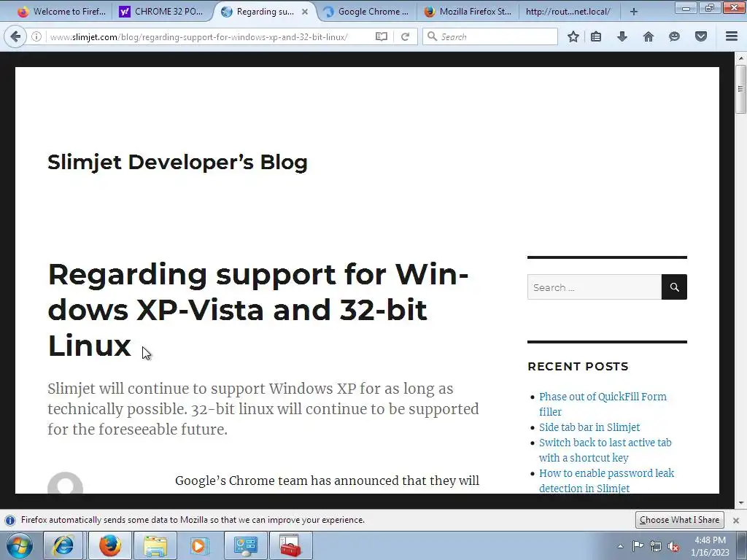Click RECENT POSTS heading
The height and width of the screenshot is (560, 747).
(578, 366)
